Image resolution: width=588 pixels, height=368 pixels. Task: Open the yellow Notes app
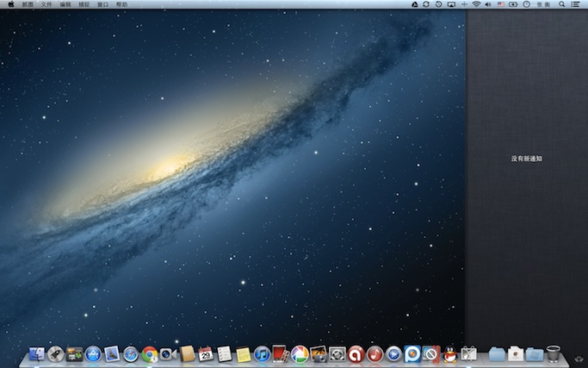243,353
